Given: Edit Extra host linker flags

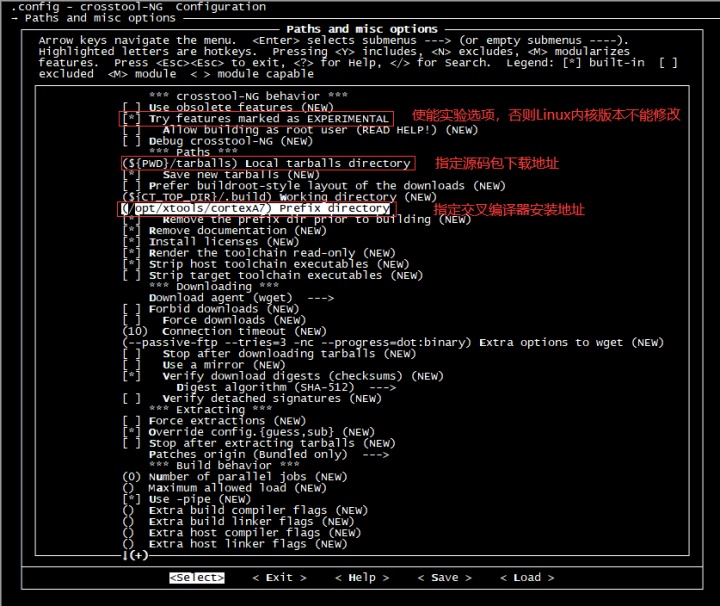Looking at the screenshot, I should pos(235,544).
